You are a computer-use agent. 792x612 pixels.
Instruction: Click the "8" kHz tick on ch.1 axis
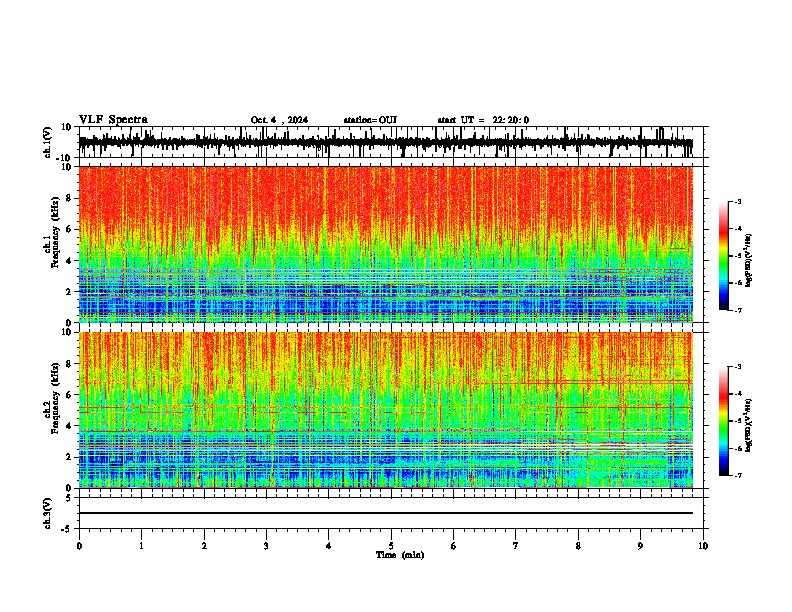tap(69, 198)
